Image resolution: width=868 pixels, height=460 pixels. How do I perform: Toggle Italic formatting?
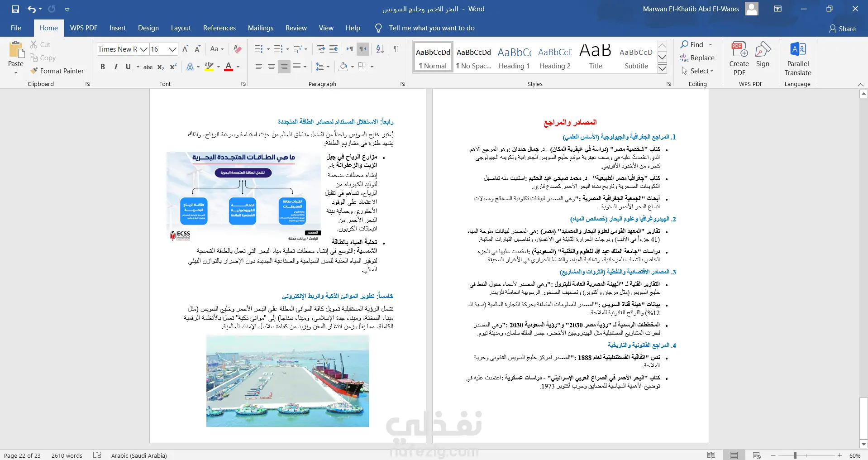click(x=115, y=67)
